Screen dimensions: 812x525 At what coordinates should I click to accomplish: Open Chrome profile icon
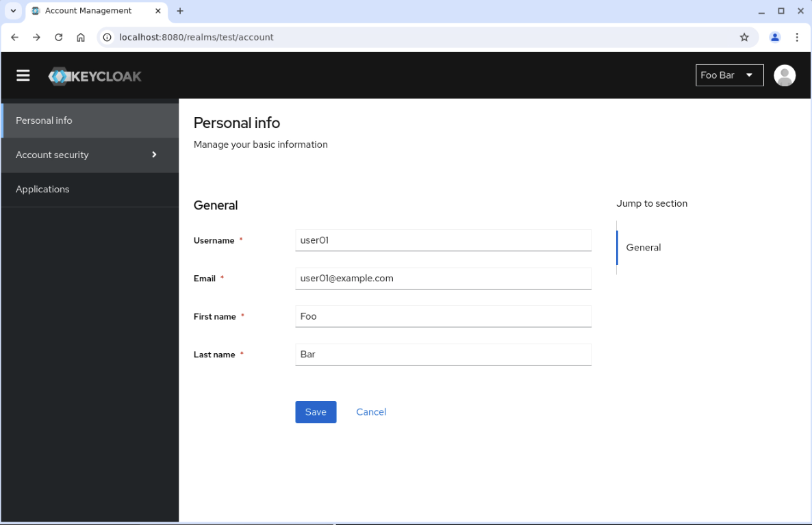tap(774, 37)
